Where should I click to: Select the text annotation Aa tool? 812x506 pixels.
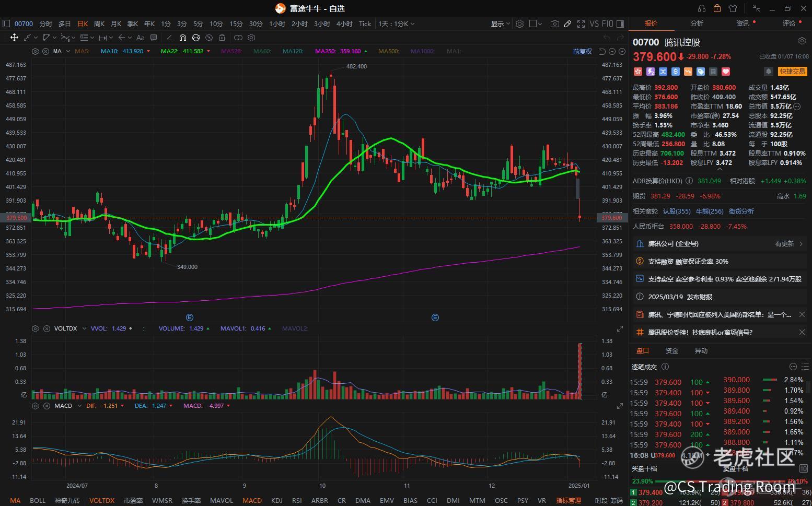(140, 38)
